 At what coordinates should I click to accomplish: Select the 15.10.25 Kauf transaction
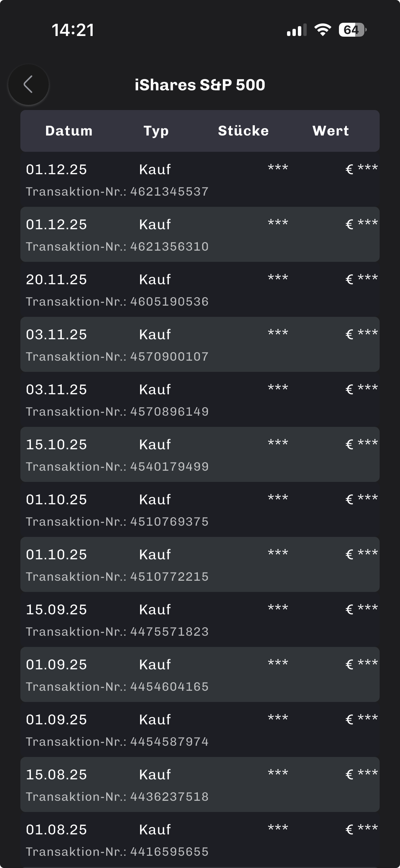coord(200,455)
